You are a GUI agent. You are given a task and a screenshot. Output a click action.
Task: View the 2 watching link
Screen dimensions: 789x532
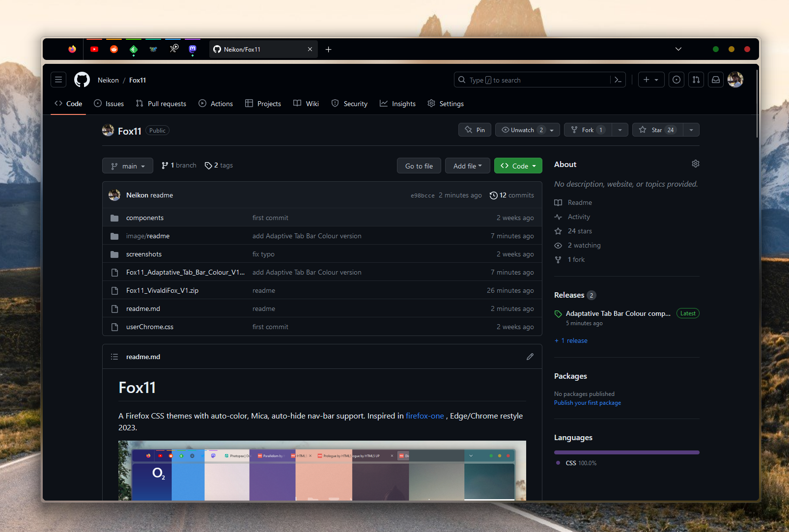coord(578,245)
